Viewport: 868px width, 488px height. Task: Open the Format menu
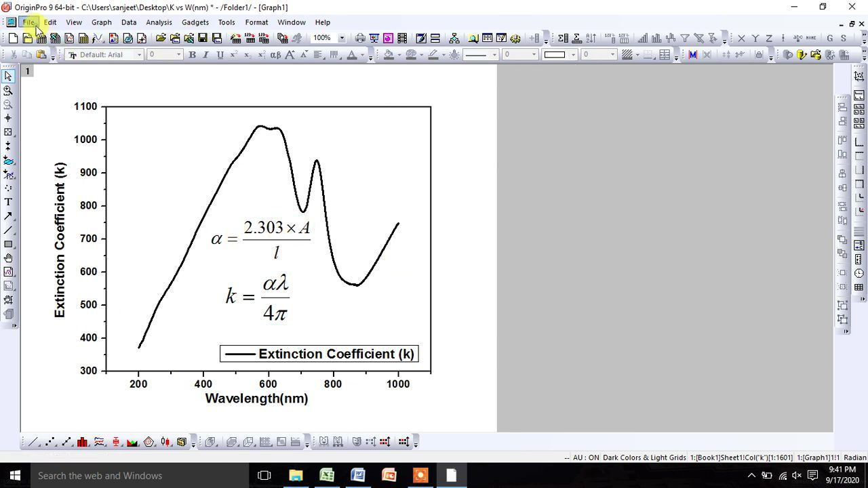256,22
